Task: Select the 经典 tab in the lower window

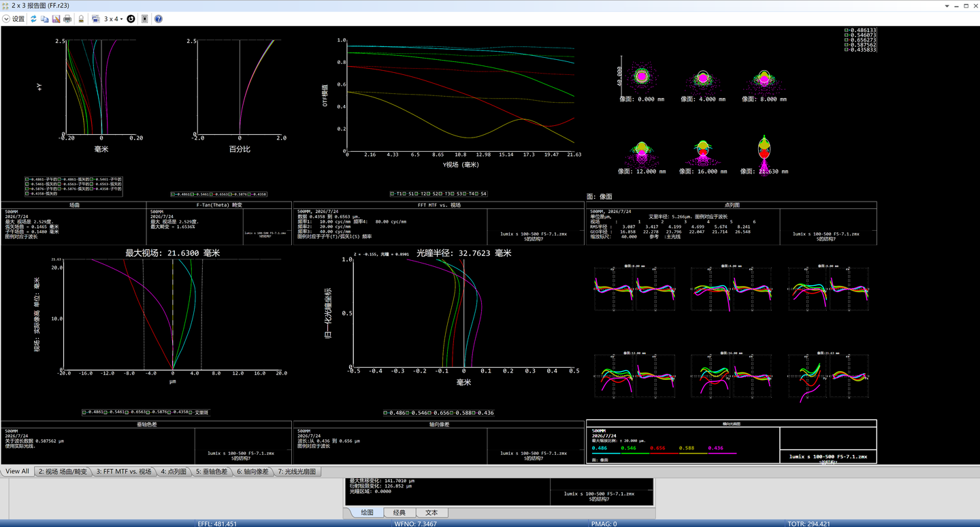Action: 399,513
